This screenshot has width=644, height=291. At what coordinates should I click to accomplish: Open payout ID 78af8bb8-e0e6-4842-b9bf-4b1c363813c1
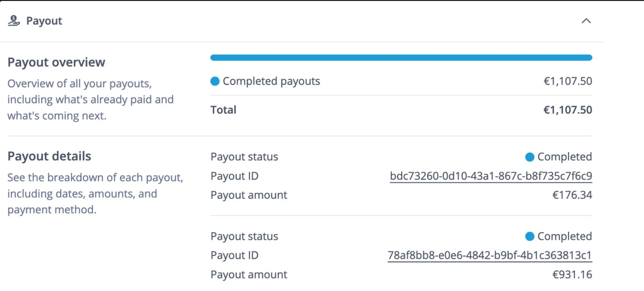[x=490, y=255]
